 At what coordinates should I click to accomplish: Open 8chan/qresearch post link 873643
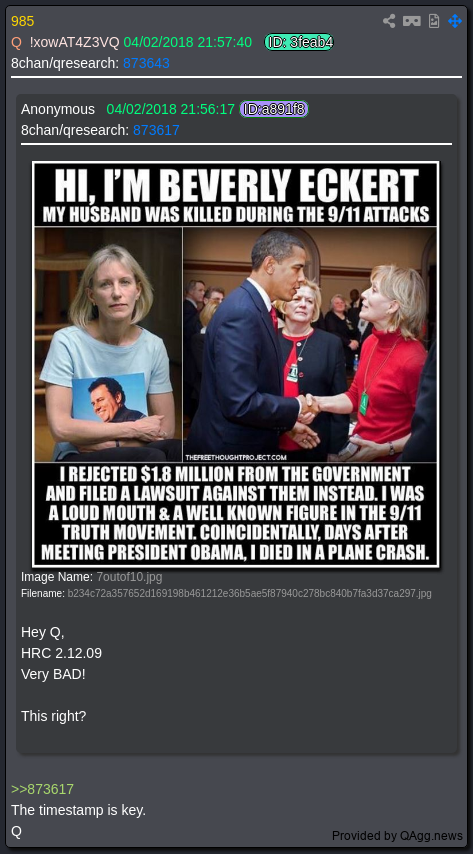[146, 64]
